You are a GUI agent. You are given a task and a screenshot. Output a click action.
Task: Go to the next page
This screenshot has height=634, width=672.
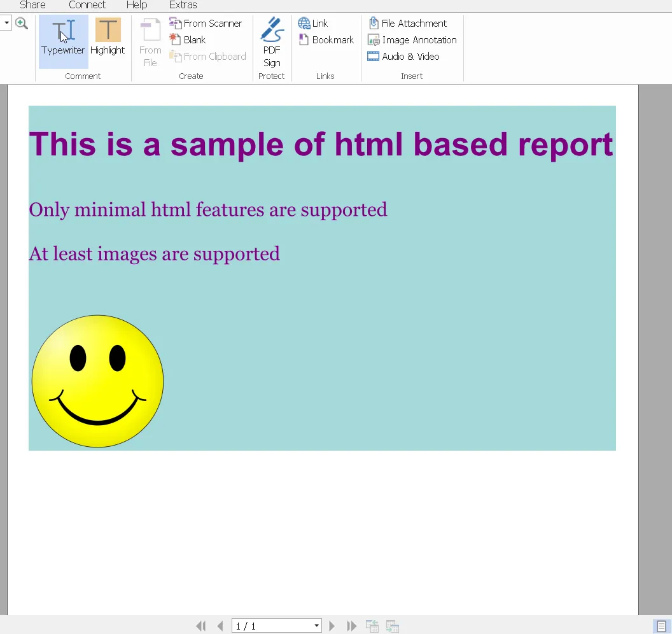(332, 626)
